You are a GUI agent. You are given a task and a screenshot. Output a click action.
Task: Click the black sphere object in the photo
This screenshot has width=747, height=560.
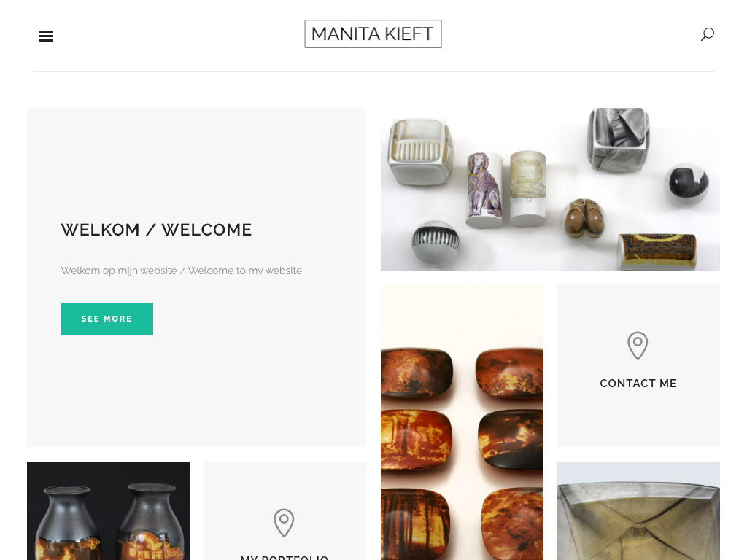688,184
